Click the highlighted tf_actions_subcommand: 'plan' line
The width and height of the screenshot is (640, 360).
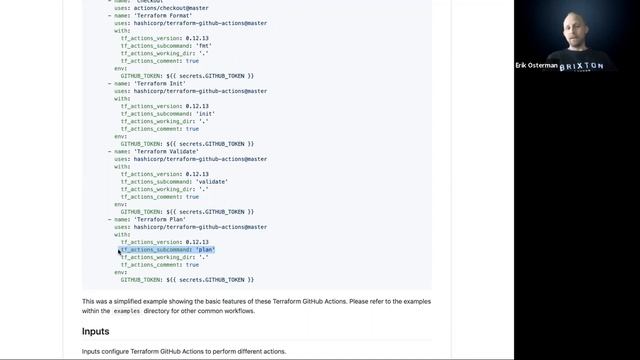(168, 249)
